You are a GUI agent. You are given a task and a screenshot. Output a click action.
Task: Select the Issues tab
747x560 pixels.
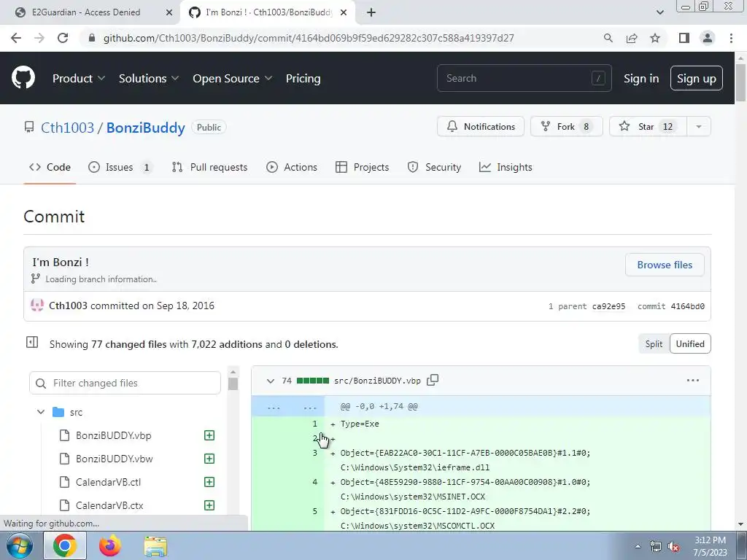[120, 167]
